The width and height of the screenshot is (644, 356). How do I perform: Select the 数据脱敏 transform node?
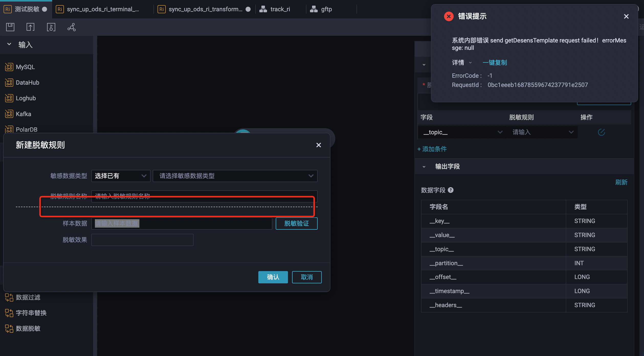28,328
